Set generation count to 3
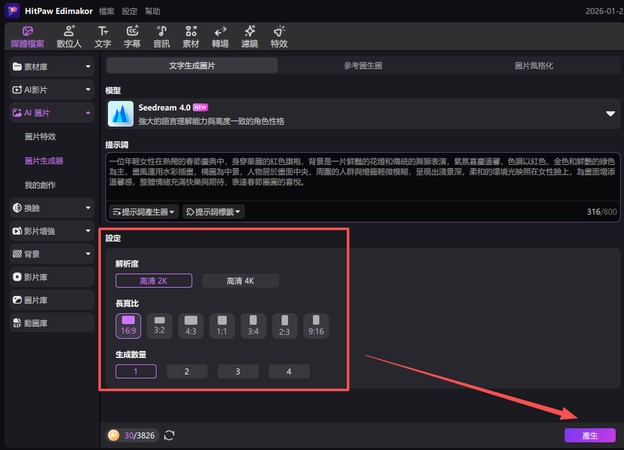This screenshot has height=450, width=624. pyautogui.click(x=238, y=372)
